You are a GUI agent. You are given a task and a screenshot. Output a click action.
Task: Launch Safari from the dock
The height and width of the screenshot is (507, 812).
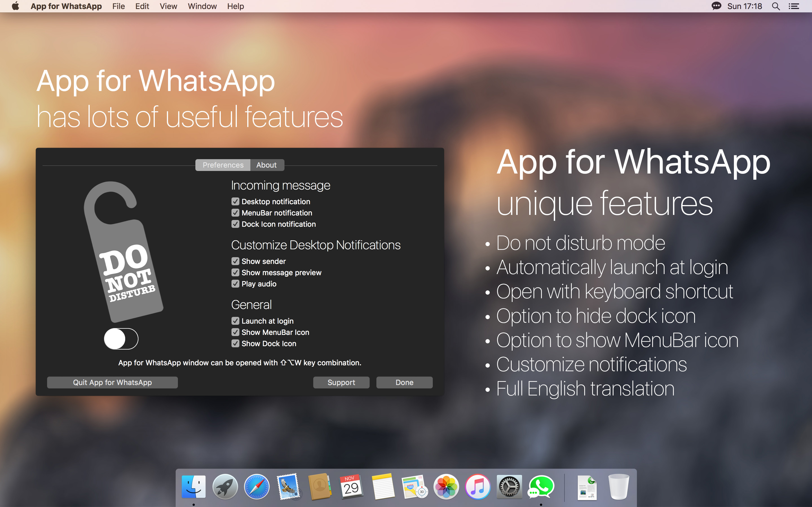pyautogui.click(x=257, y=486)
